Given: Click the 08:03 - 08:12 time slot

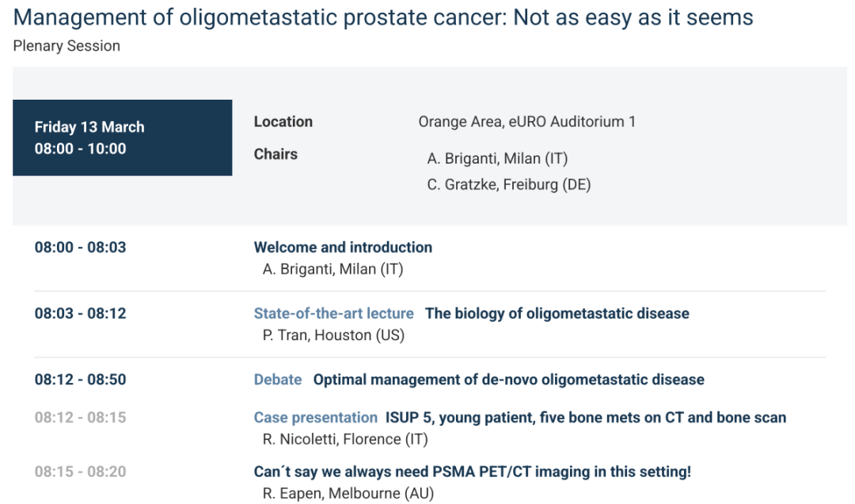Looking at the screenshot, I should [x=80, y=313].
